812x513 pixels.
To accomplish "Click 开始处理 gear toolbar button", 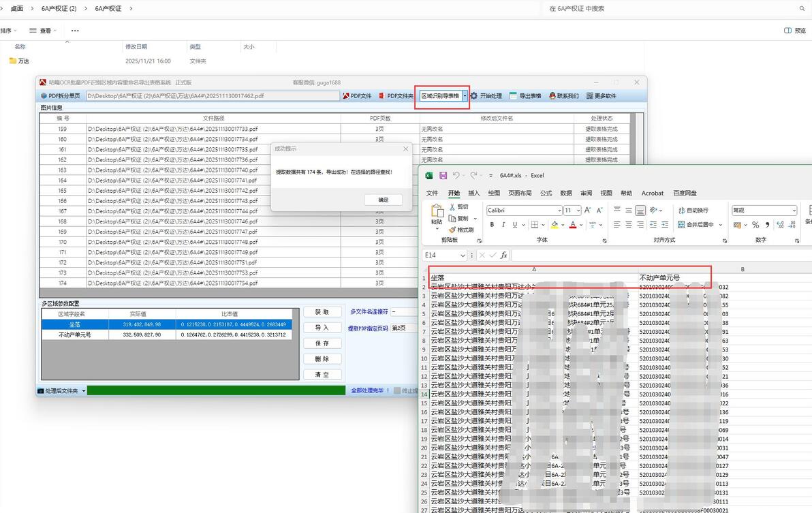I will [486, 96].
